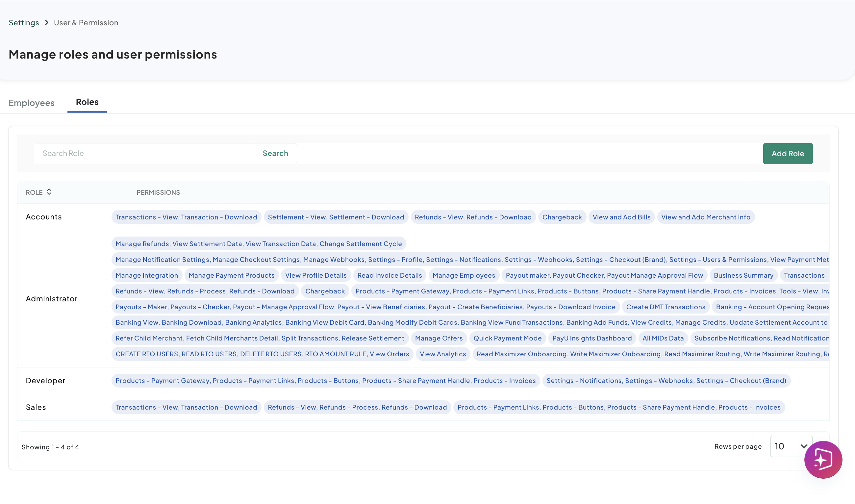This screenshot has height=504, width=855.
Task: Click 'Settlement – View, Settlement – Download' tag
Action: coord(336,217)
